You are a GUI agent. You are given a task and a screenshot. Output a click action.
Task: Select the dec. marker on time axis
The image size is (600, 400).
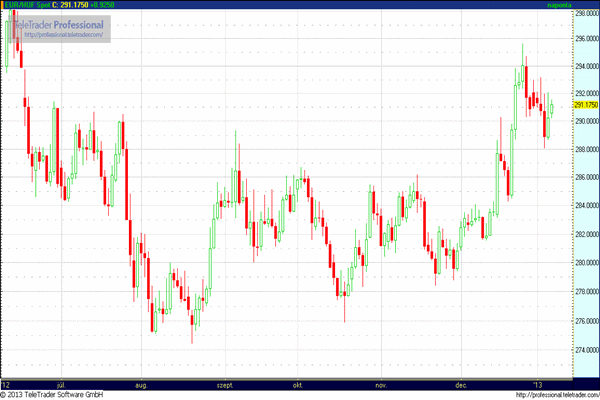[461, 384]
